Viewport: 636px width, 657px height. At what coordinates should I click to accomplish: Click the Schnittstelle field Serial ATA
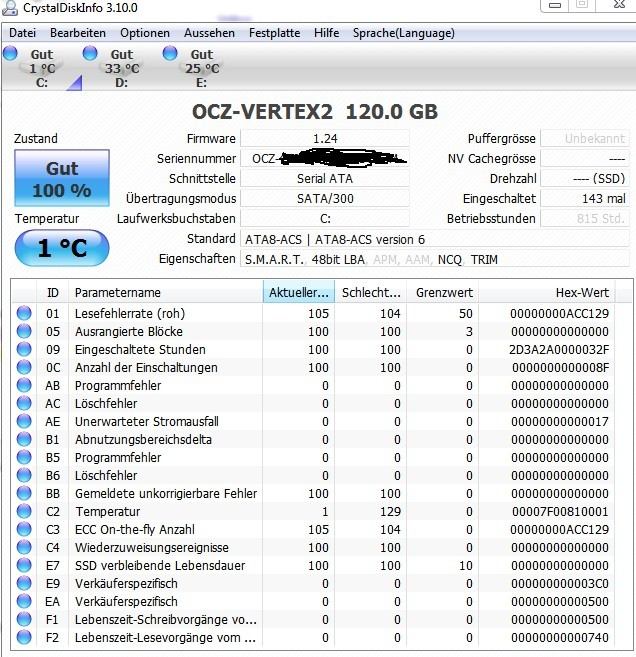pos(325,179)
